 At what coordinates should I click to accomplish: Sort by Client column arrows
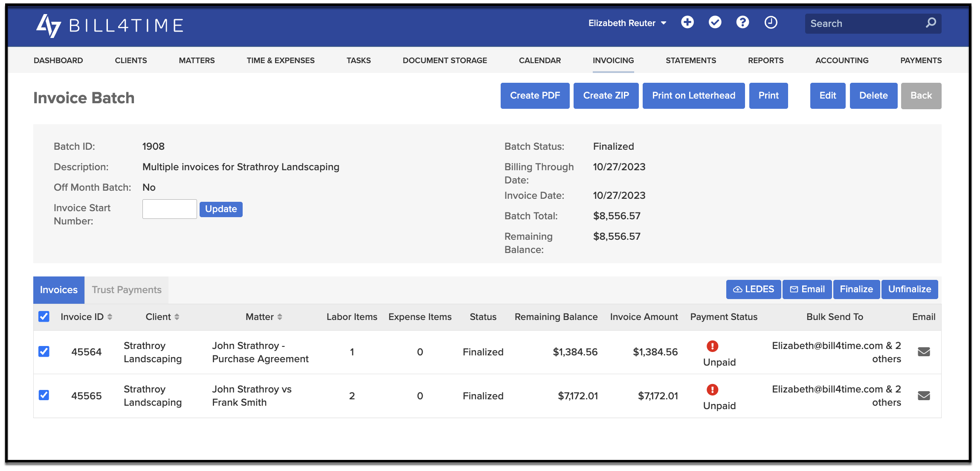[177, 317]
